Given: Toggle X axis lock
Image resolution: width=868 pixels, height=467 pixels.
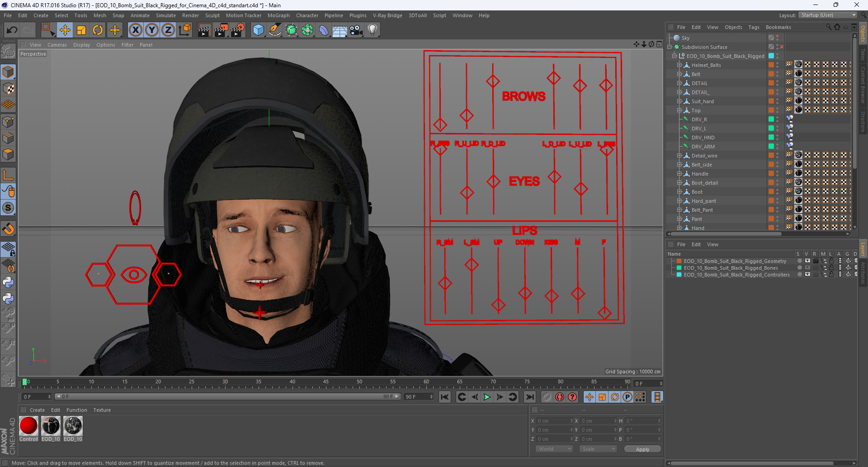Looking at the screenshot, I should [135, 30].
